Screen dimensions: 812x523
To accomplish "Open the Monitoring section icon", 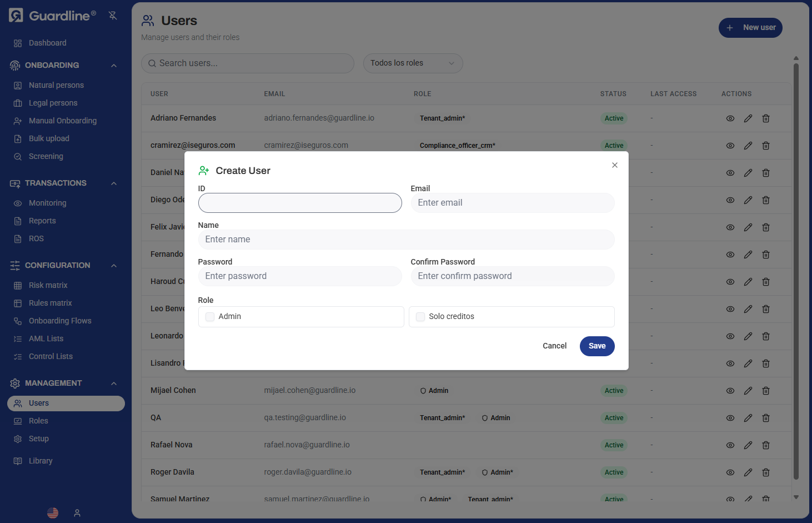I will [x=18, y=203].
